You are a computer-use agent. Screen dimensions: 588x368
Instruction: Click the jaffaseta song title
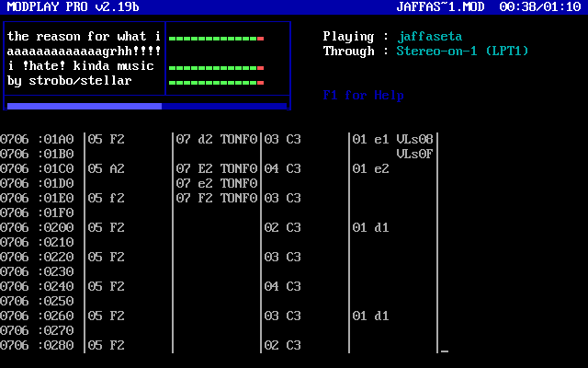click(429, 37)
